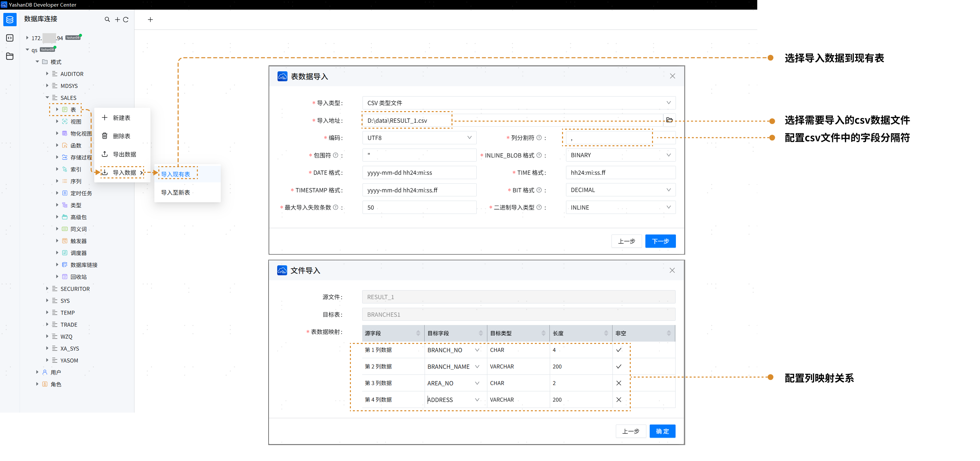
Task: Click the 下一步 button
Action: click(x=660, y=241)
